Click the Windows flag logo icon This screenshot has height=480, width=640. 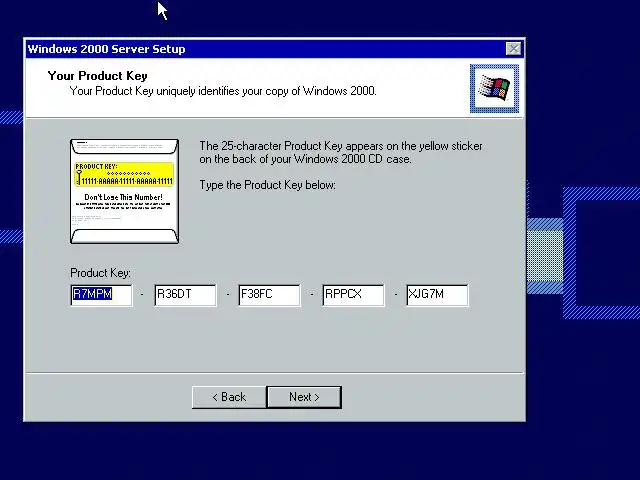click(x=494, y=88)
